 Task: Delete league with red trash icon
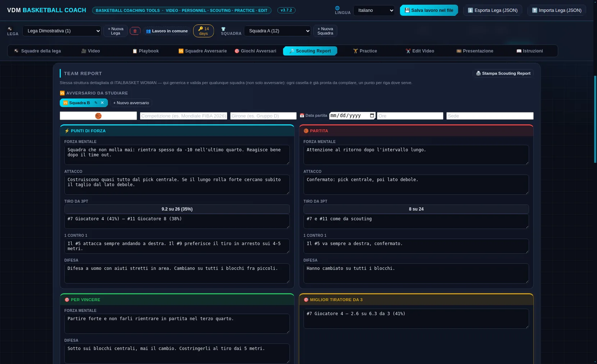point(135,31)
